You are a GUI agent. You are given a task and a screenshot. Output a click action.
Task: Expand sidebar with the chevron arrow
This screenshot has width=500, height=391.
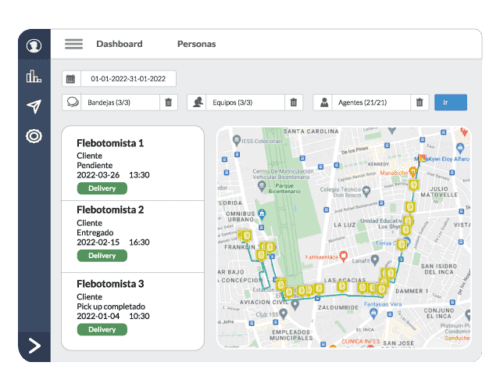(x=35, y=346)
